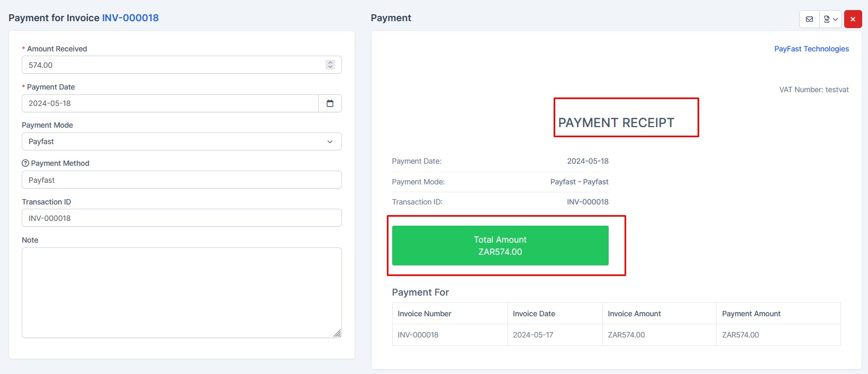This screenshot has height=374, width=868.
Task: Open the invoice INV-000018 link
Action: pyautogui.click(x=130, y=17)
